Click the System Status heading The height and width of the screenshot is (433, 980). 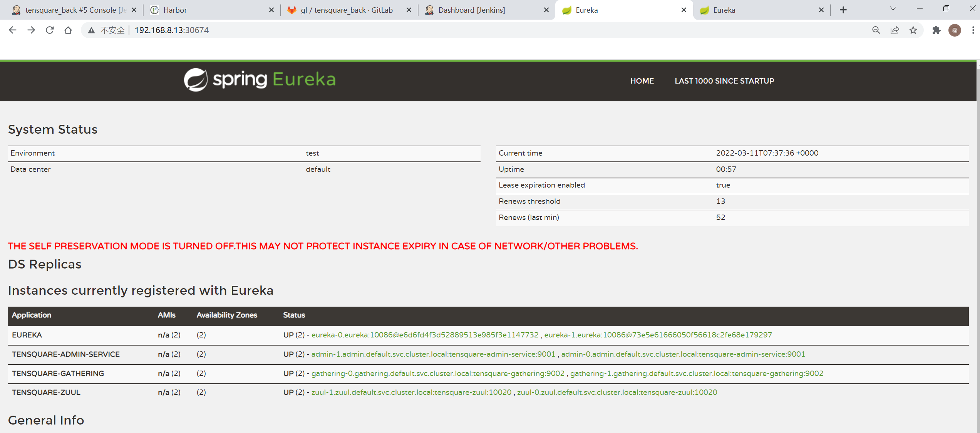[53, 129]
